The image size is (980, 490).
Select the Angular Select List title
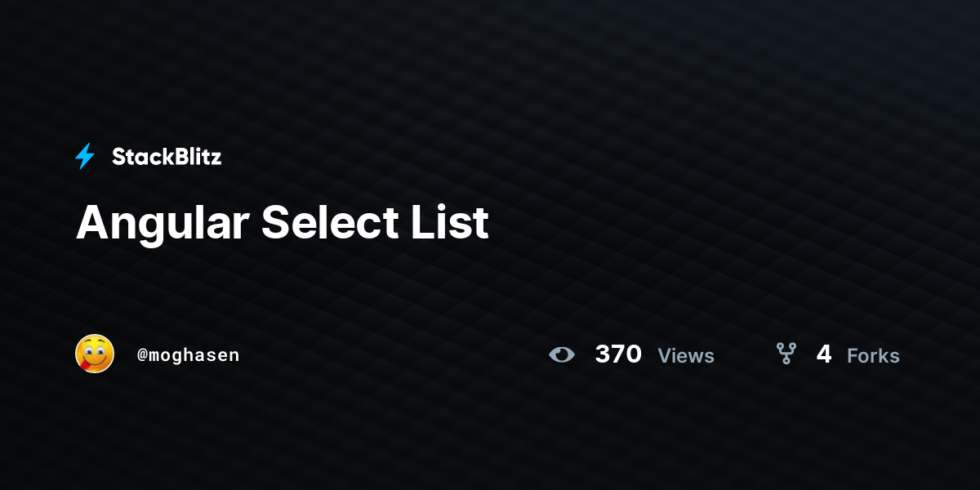(x=283, y=222)
